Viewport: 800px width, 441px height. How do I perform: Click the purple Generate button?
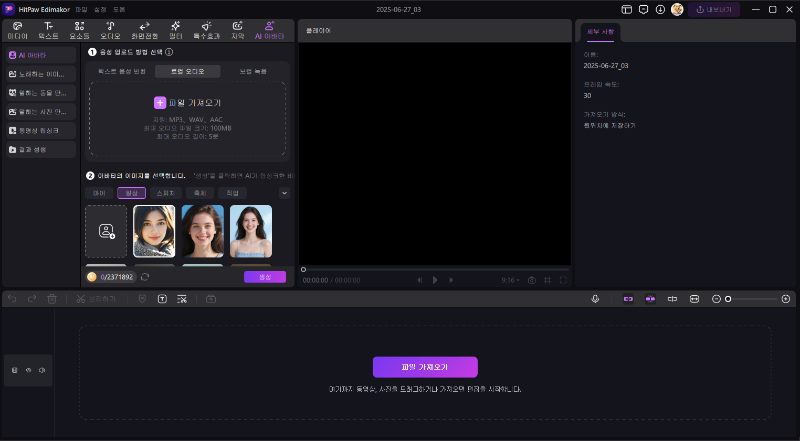pyautogui.click(x=265, y=277)
